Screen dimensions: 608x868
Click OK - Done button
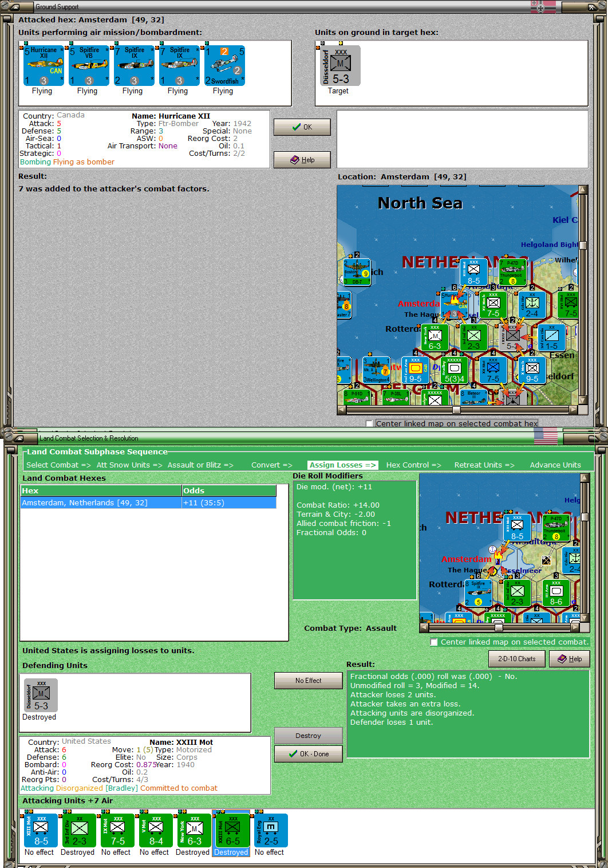[x=309, y=754]
